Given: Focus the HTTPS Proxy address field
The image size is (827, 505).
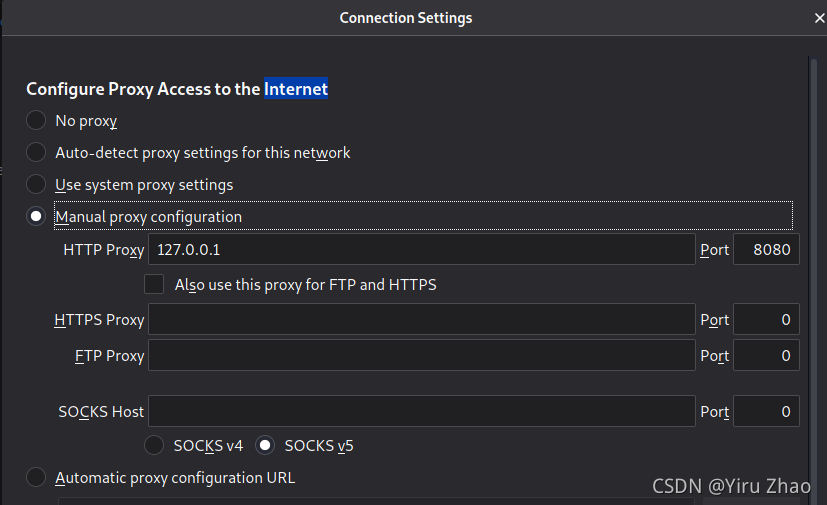Looking at the screenshot, I should (x=421, y=320).
